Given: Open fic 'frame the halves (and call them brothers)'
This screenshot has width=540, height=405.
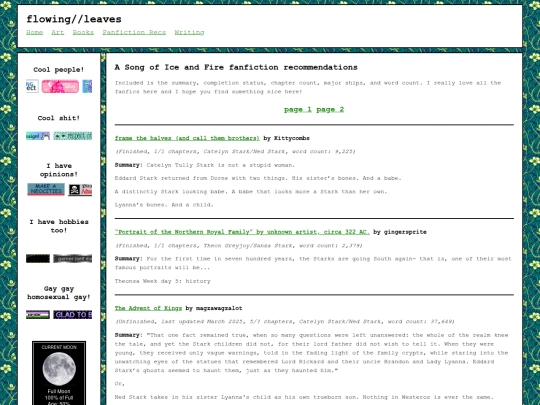Looking at the screenshot, I should click(x=187, y=138).
